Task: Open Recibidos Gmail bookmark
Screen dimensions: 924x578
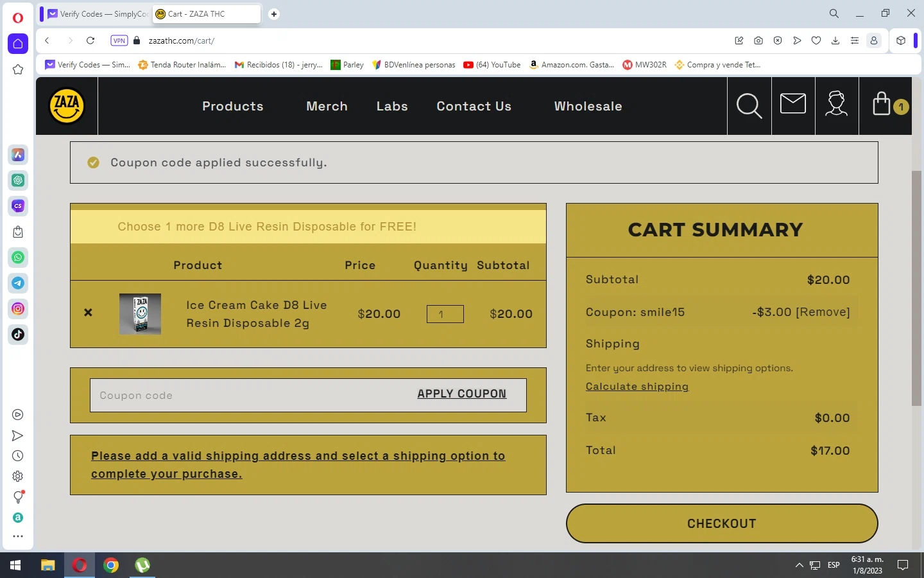Action: coord(279,65)
